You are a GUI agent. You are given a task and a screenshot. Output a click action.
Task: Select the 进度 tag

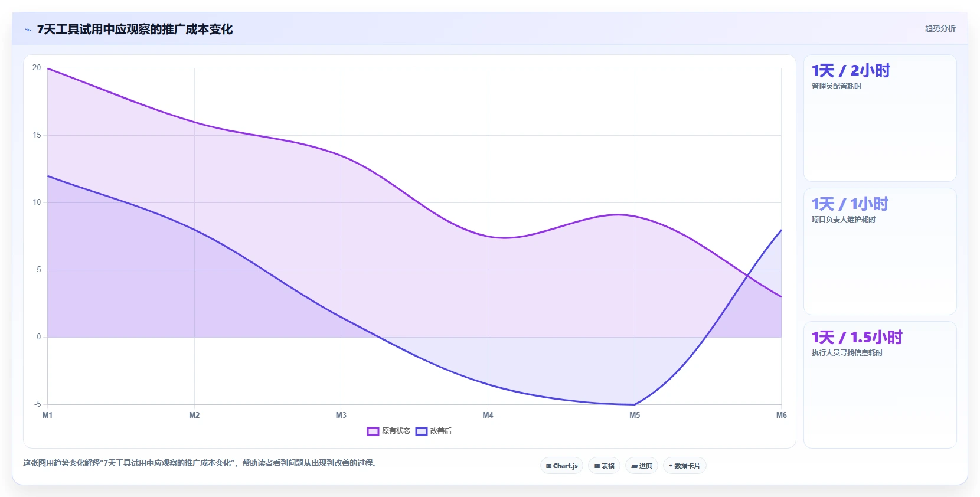[x=642, y=466]
